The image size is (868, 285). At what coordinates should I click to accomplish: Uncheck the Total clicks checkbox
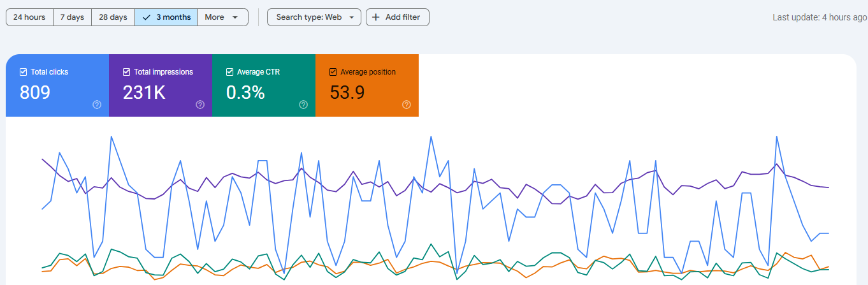tap(24, 72)
